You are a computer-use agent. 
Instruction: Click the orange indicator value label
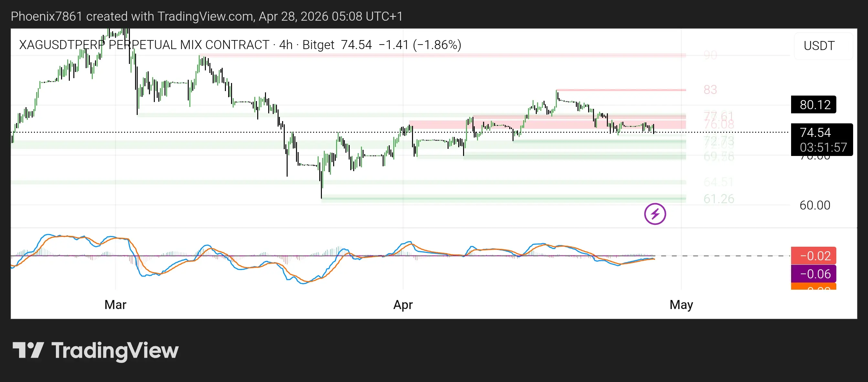(813, 287)
